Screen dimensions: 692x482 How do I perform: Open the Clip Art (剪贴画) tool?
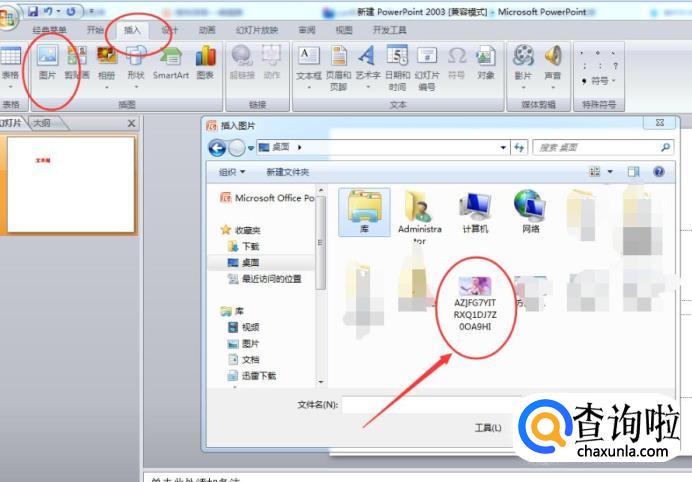[x=77, y=63]
